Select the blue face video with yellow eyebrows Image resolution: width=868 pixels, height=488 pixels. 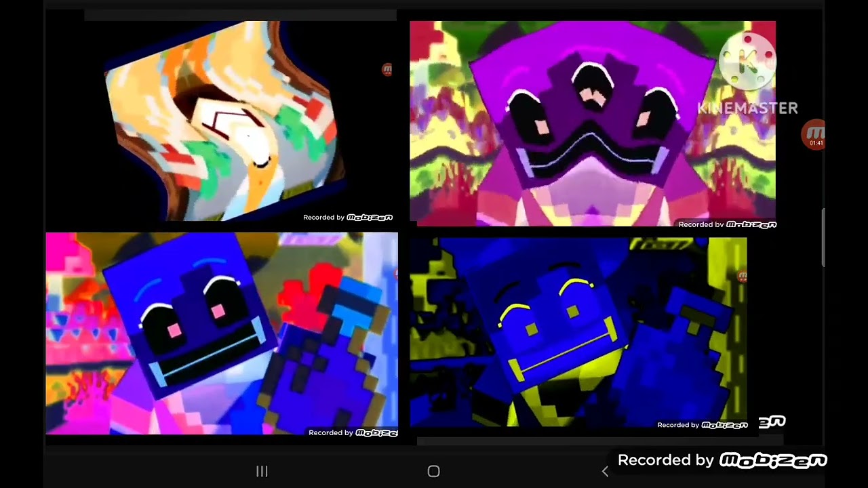pyautogui.click(x=578, y=332)
